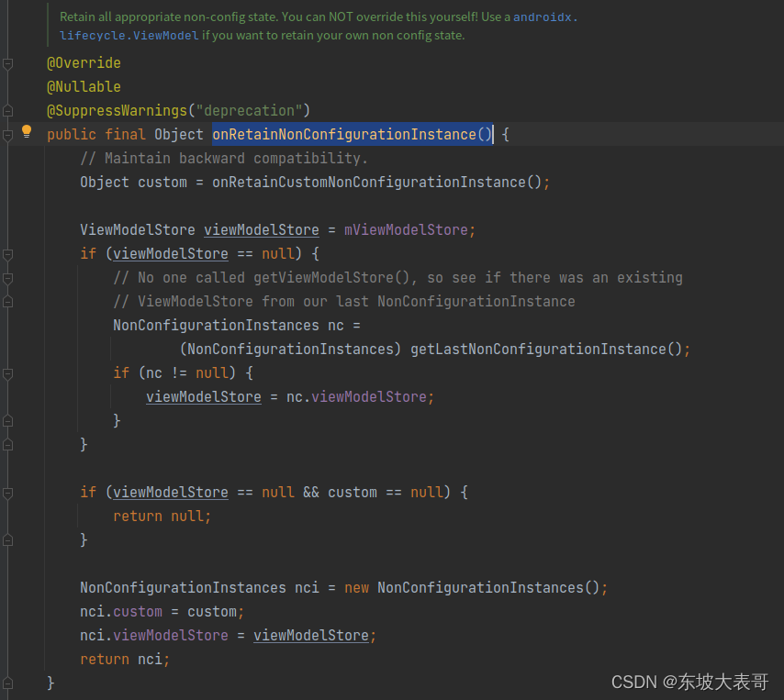The height and width of the screenshot is (700, 784).
Task: Click 'nci.custom' assignment target
Action: [121, 612]
